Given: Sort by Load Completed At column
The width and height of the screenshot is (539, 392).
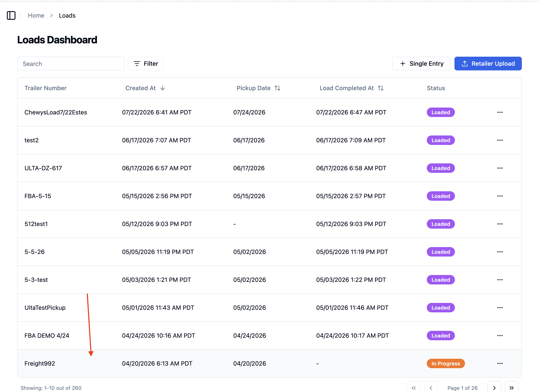Looking at the screenshot, I should (351, 88).
